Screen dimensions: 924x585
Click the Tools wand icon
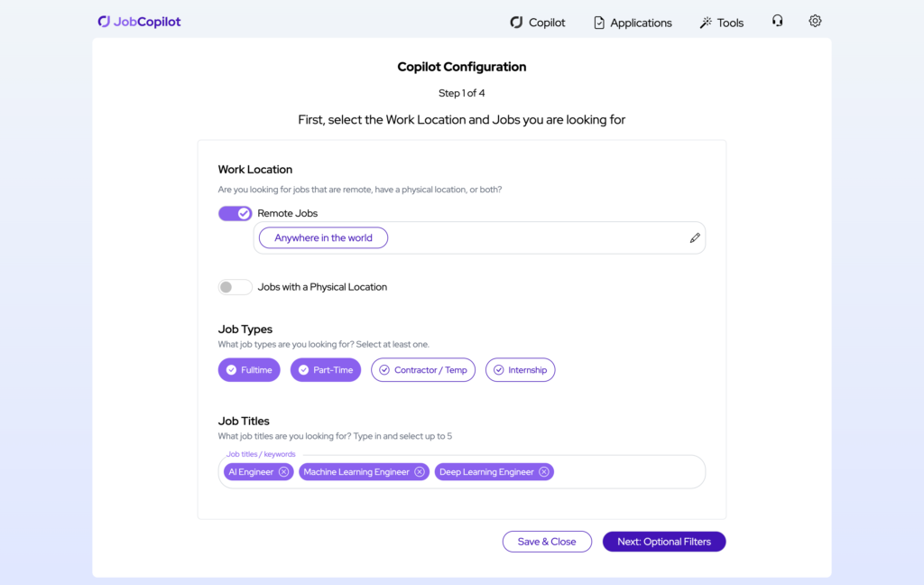point(705,21)
